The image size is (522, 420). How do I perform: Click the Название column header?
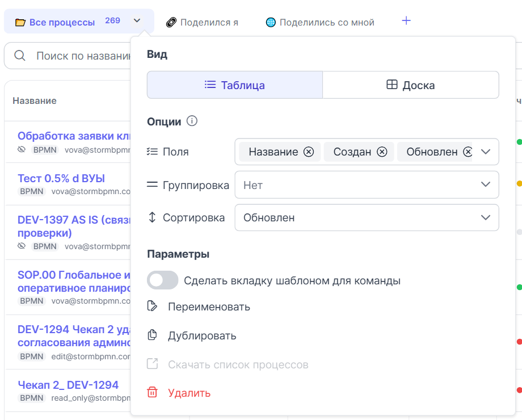(x=35, y=100)
